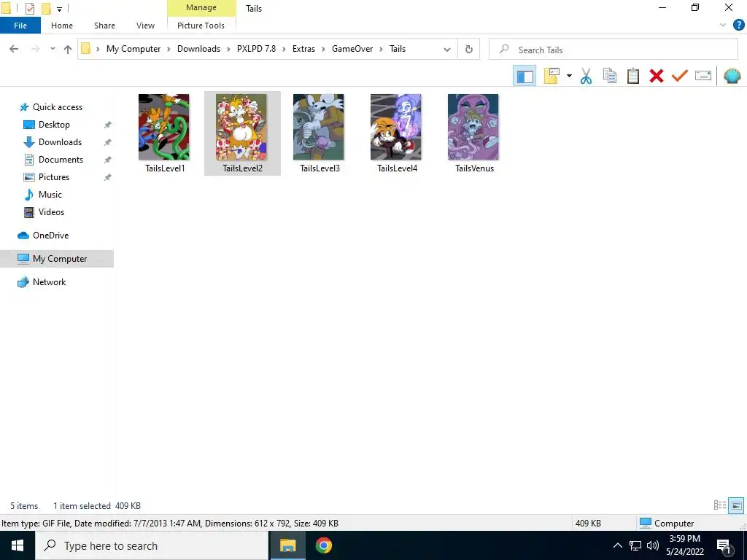The height and width of the screenshot is (560, 747).
Task: Click the properties quick access toolbar icon
Action: click(29, 9)
